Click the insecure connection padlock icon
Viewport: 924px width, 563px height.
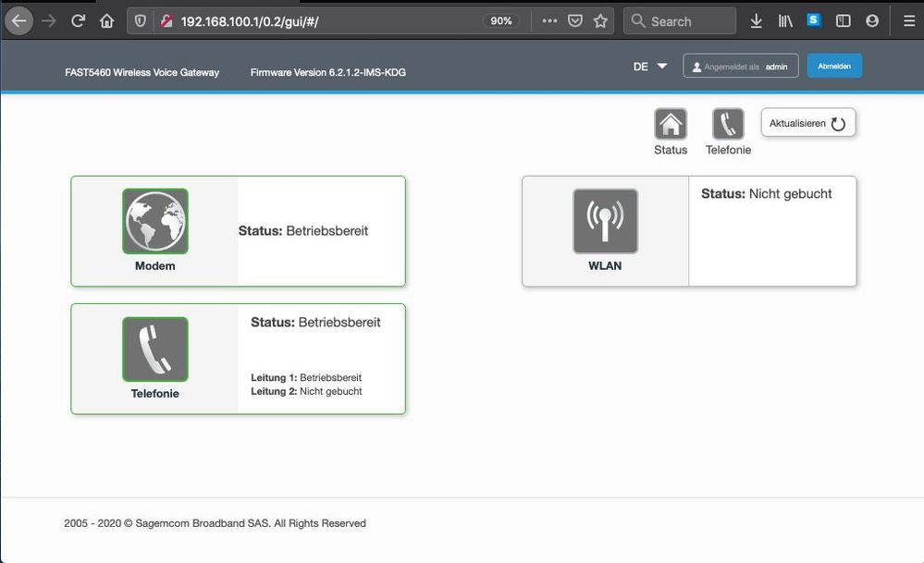coord(166,21)
